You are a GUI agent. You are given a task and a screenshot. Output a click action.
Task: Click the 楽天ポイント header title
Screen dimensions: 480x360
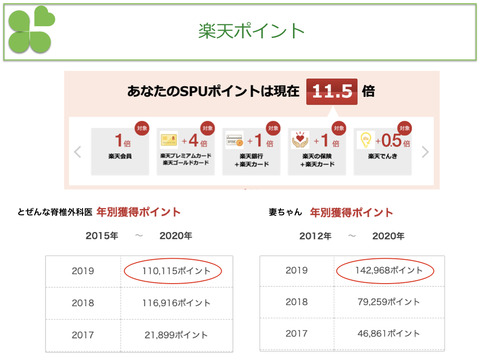pyautogui.click(x=251, y=31)
